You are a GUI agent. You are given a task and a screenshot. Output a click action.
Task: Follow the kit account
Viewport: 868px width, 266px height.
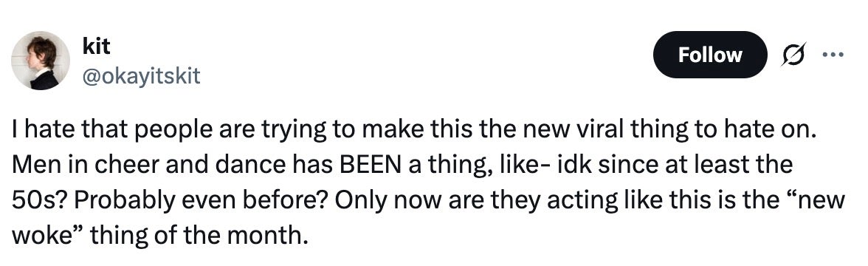710,55
